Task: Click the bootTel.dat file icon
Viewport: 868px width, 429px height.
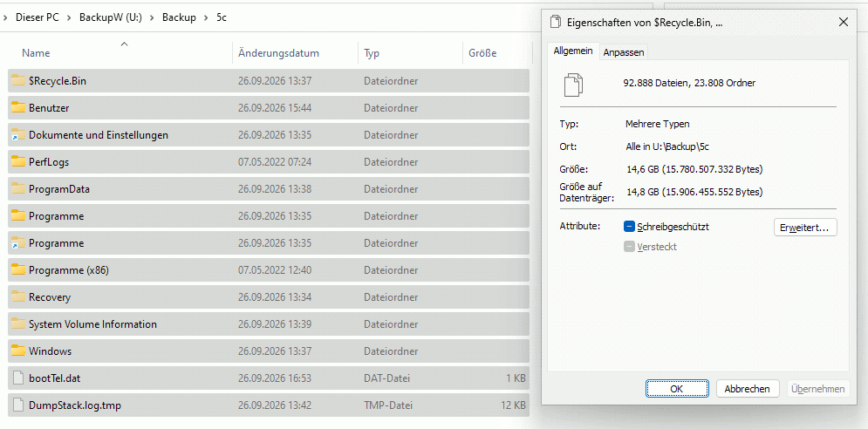Action: click(x=19, y=378)
